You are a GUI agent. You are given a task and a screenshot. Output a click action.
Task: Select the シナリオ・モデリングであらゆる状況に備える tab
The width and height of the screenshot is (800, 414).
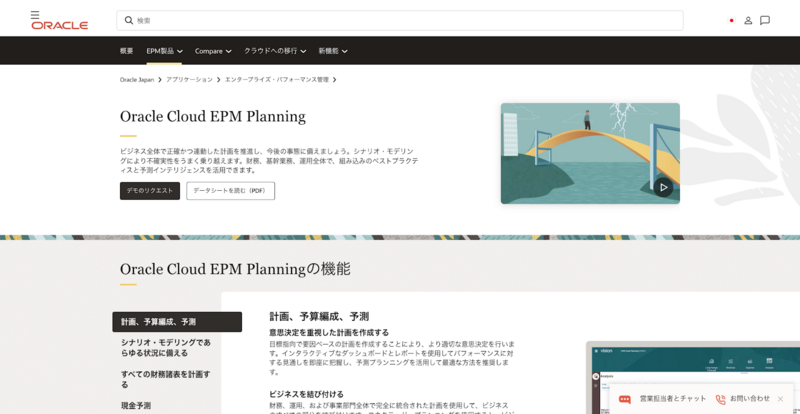pos(166,348)
